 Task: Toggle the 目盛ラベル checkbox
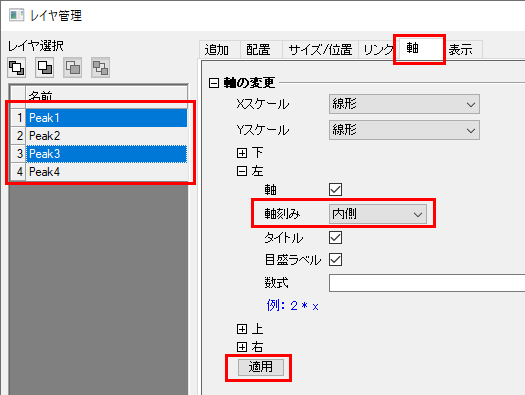[335, 259]
